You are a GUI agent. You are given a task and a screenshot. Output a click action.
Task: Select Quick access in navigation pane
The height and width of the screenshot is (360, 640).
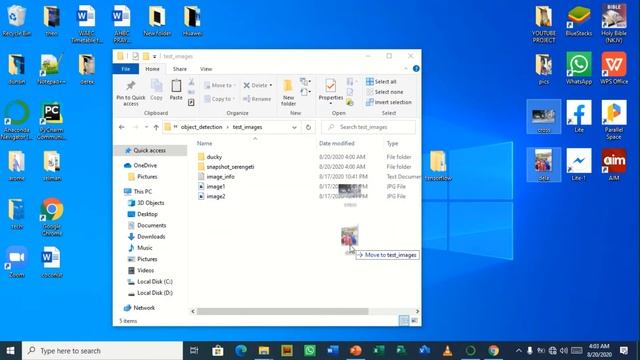click(149, 150)
